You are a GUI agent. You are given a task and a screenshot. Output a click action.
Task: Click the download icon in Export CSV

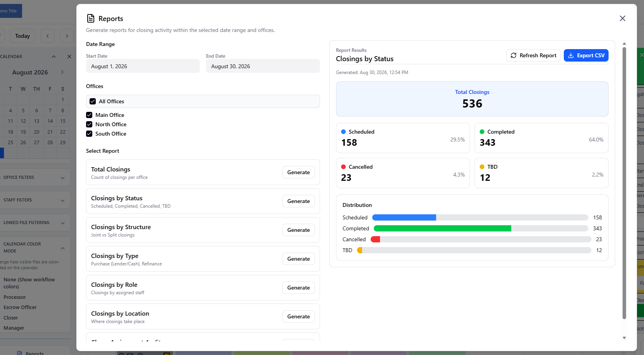[x=571, y=55]
